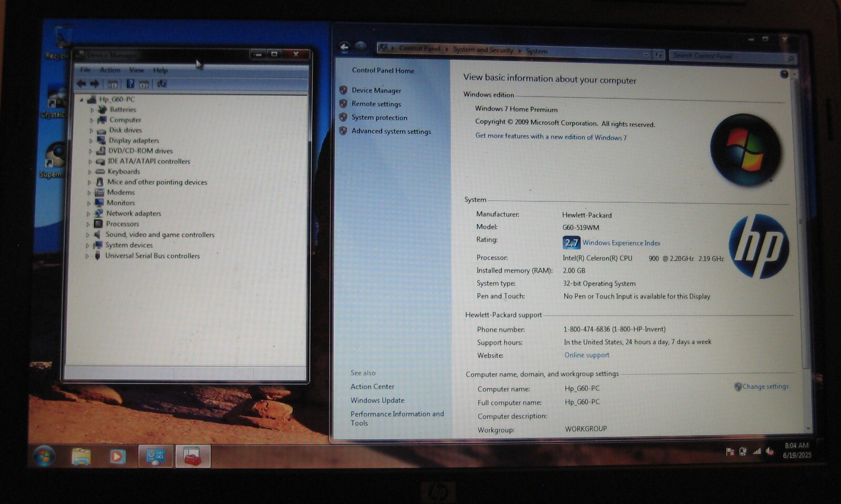Expand the Universal Serial Bus controllers category

[87, 256]
